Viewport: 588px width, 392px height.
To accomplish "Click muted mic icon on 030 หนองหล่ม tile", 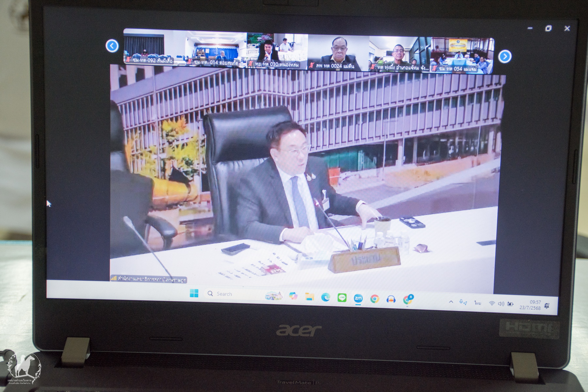I will point(250,64).
